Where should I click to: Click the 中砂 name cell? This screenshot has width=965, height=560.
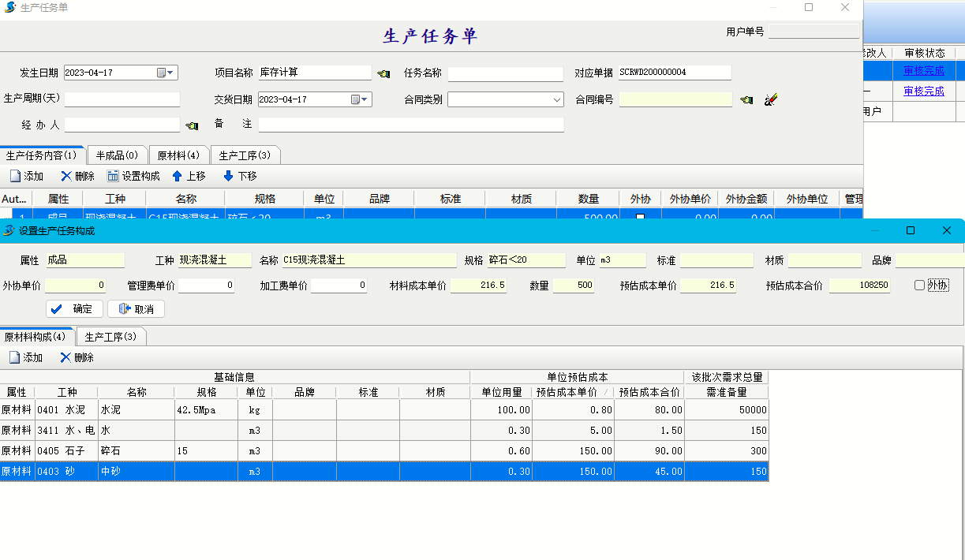[136, 472]
